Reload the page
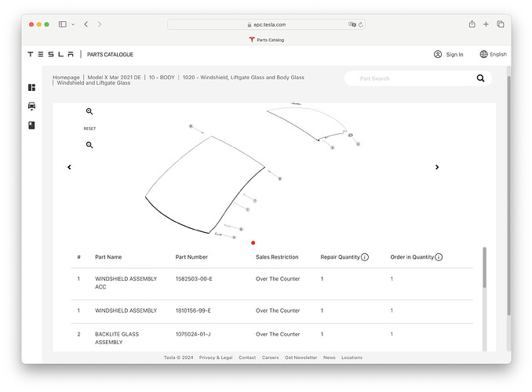 pyautogui.click(x=361, y=24)
